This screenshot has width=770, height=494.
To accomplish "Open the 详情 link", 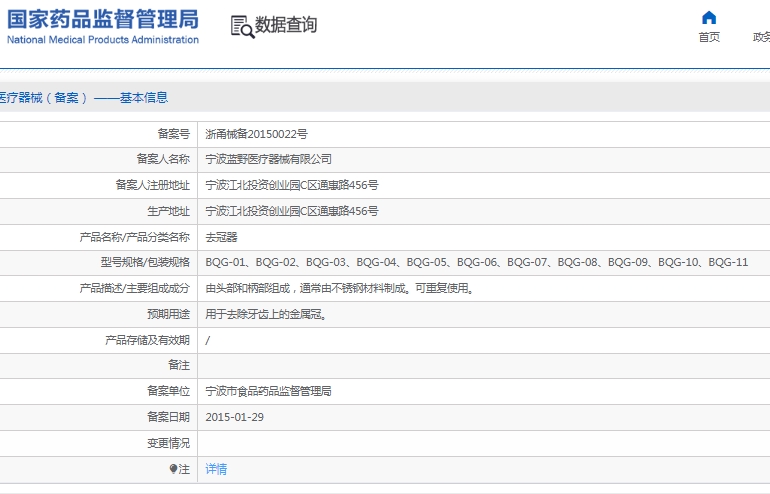I will point(216,469).
